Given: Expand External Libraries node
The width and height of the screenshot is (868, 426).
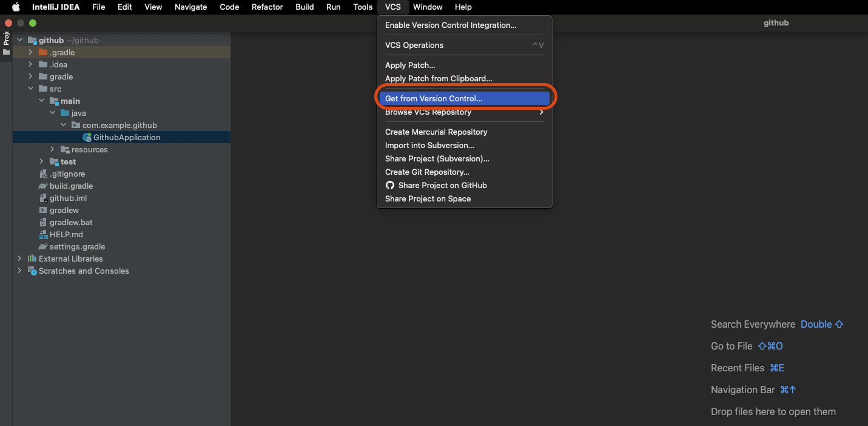Looking at the screenshot, I should pos(19,259).
